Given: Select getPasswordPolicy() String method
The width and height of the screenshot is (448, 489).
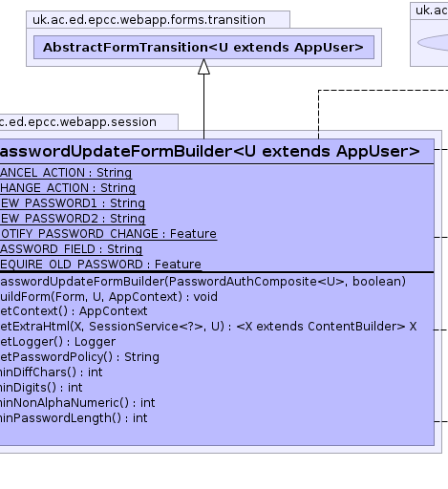Looking at the screenshot, I should (79, 357).
